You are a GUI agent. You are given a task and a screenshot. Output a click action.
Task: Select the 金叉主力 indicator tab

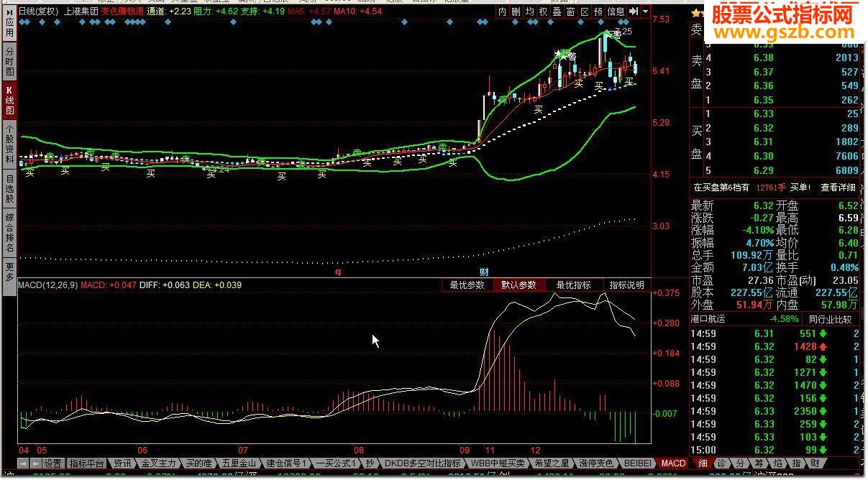pos(158,463)
